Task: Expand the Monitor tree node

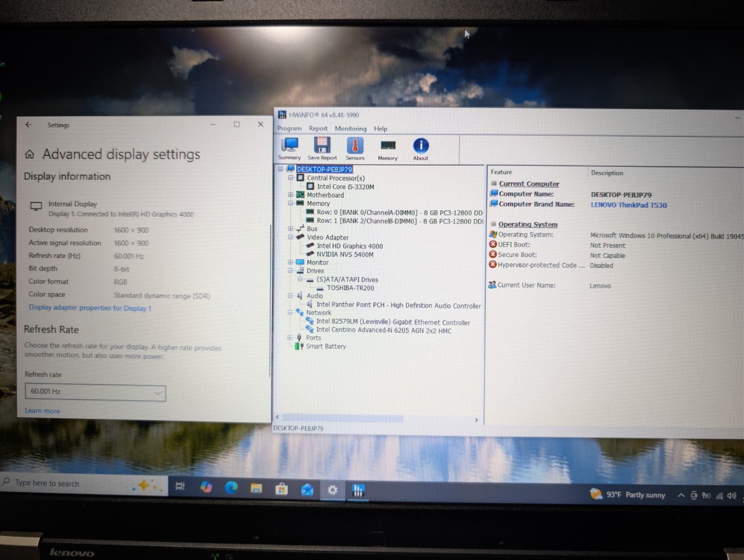Action: click(291, 262)
